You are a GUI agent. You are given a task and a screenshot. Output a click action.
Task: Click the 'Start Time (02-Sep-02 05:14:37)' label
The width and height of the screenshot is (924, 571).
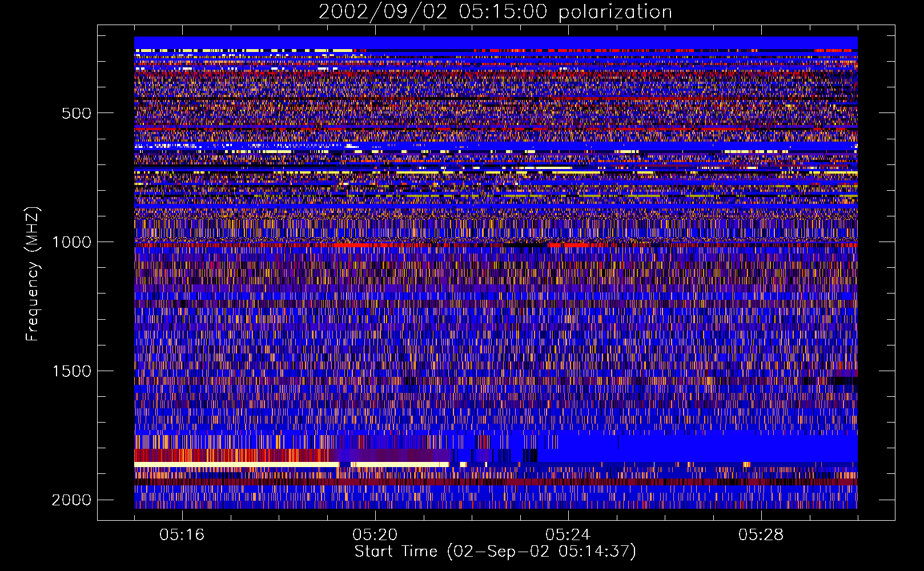(495, 552)
